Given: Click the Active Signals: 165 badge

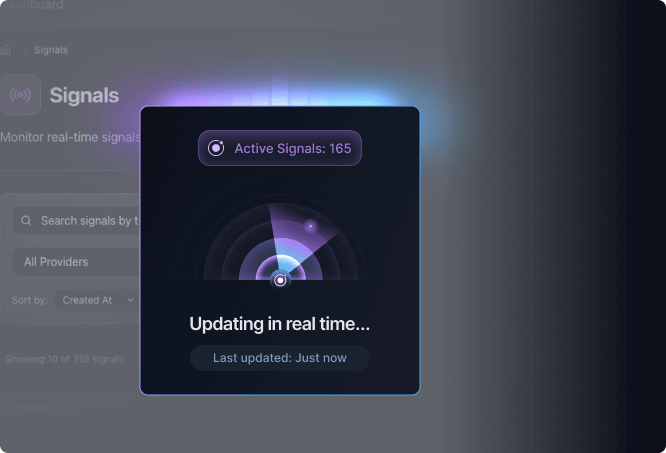Looking at the screenshot, I should 280,148.
